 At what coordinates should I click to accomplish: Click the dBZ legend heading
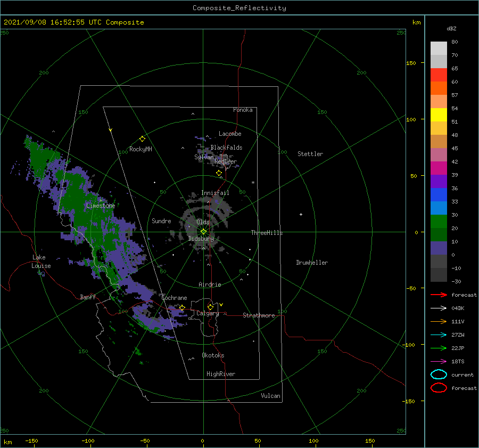pyautogui.click(x=451, y=28)
